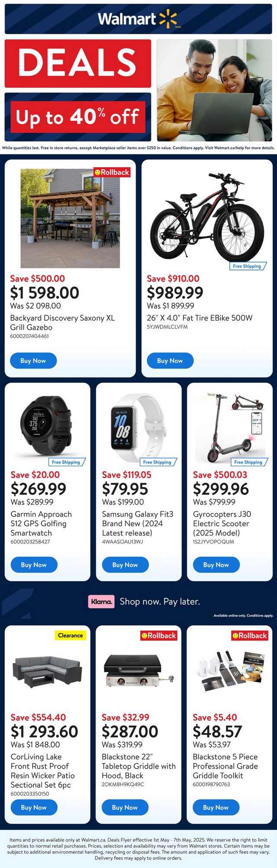The width and height of the screenshot is (277, 868).
Task: Click Free Shipping badge on Garmin smartwatch
Action: click(x=66, y=462)
